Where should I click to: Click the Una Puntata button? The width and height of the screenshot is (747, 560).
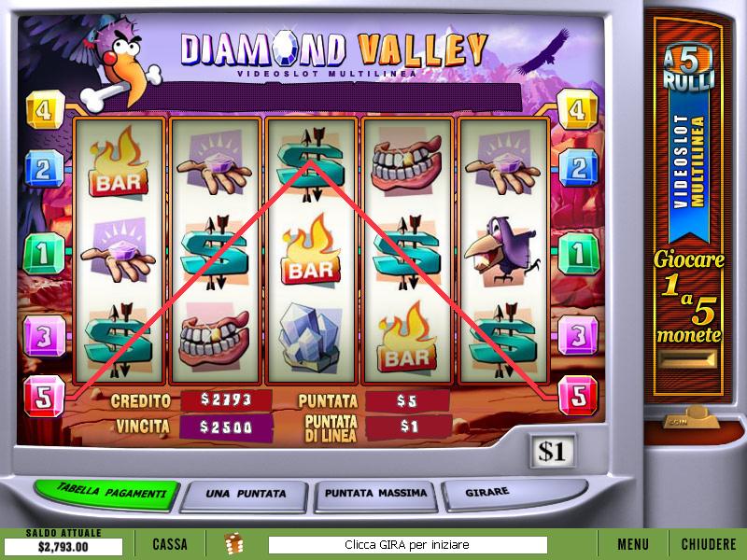click(246, 495)
